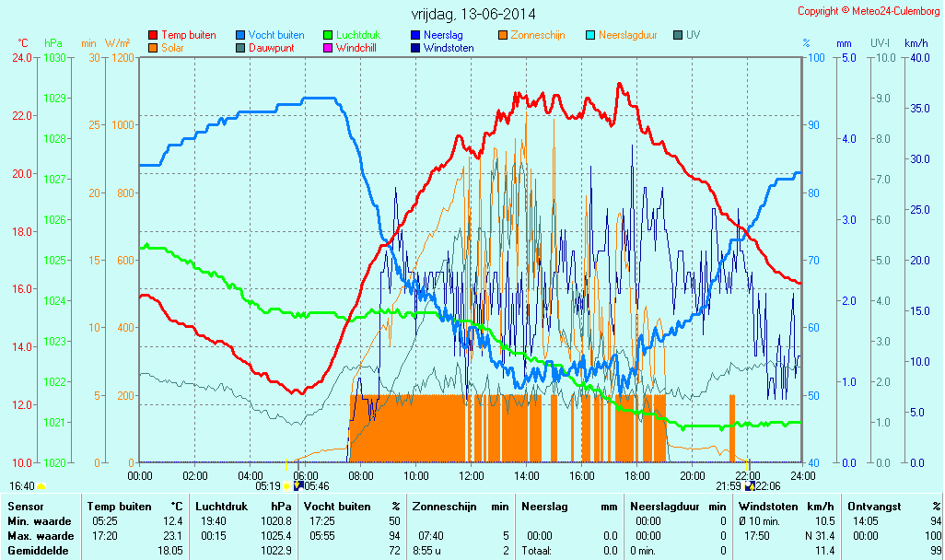
Task: Click the sunrise sun icon after 05:19
Action: pos(286,485)
